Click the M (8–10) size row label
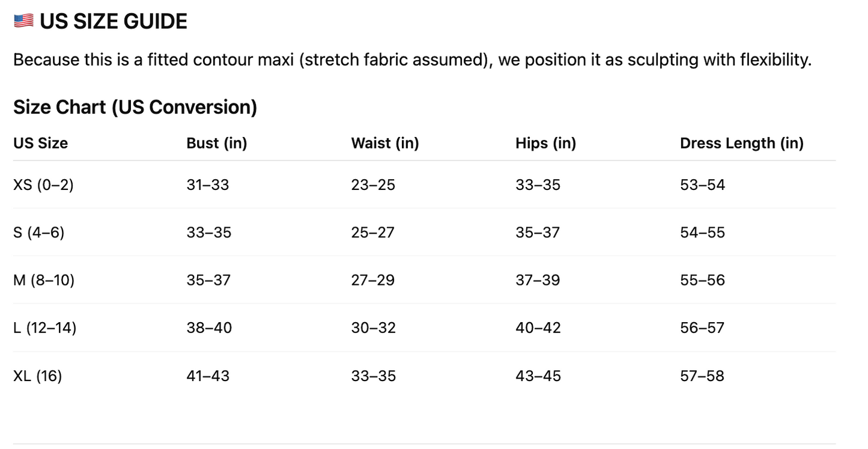The image size is (868, 449). (x=44, y=280)
